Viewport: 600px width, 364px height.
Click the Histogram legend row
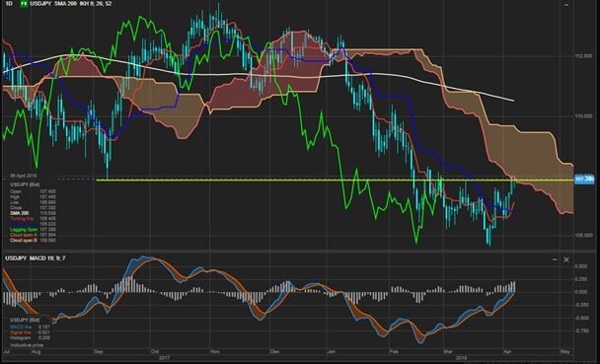pyautogui.click(x=30, y=338)
